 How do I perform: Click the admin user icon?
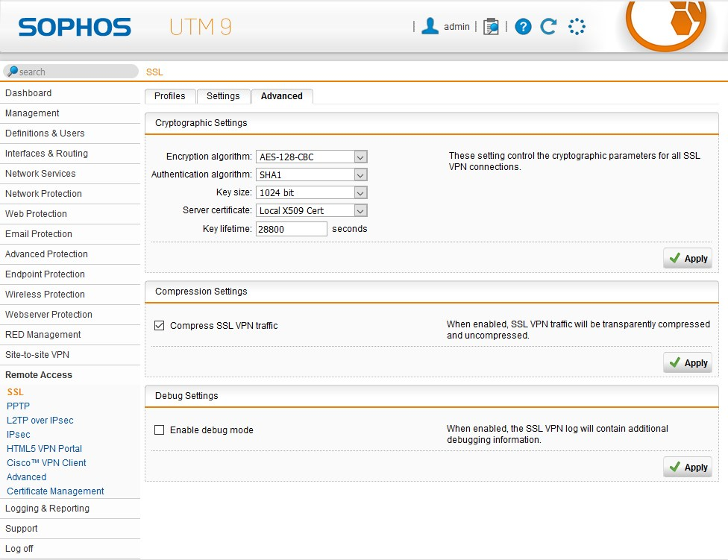[430, 26]
